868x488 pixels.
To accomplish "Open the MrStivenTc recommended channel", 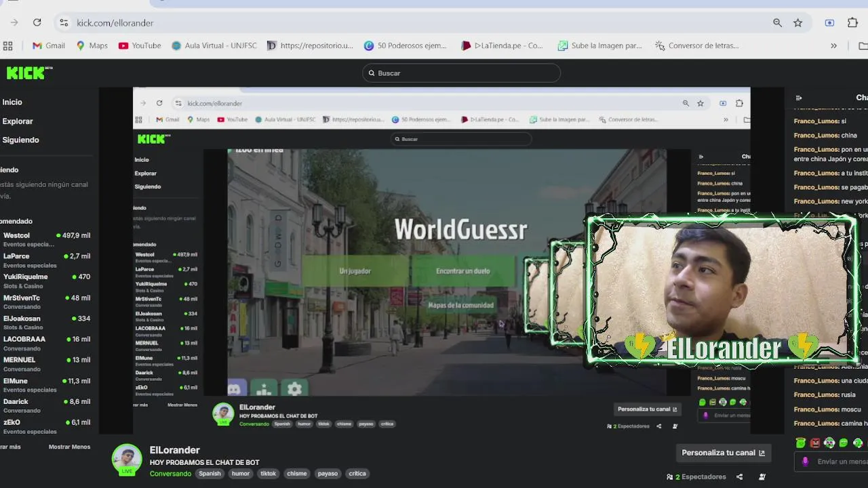I will [46, 302].
